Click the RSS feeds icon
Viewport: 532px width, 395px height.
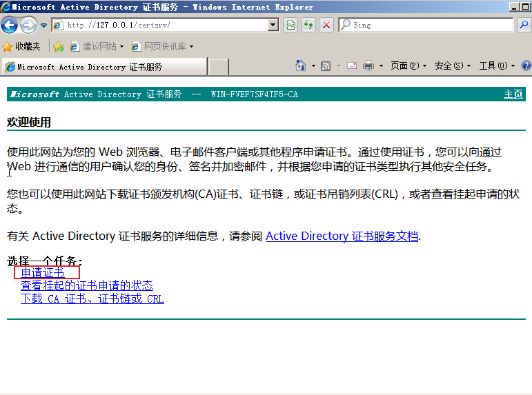326,65
